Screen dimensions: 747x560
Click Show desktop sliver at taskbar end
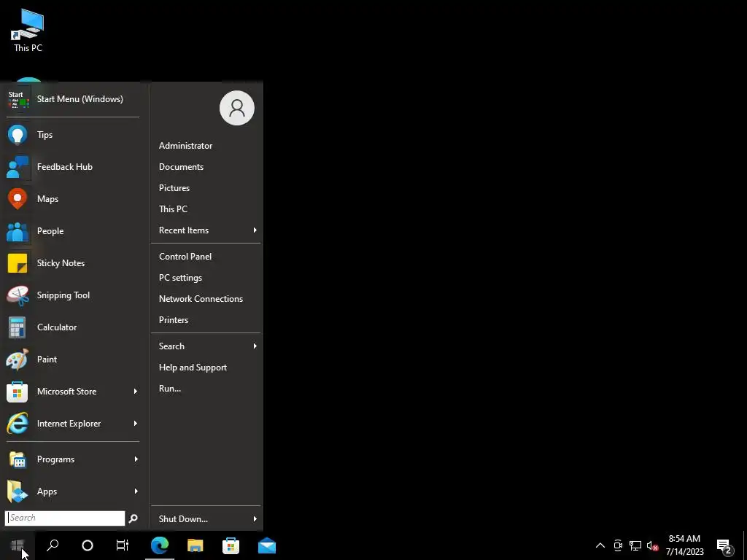[745, 545]
